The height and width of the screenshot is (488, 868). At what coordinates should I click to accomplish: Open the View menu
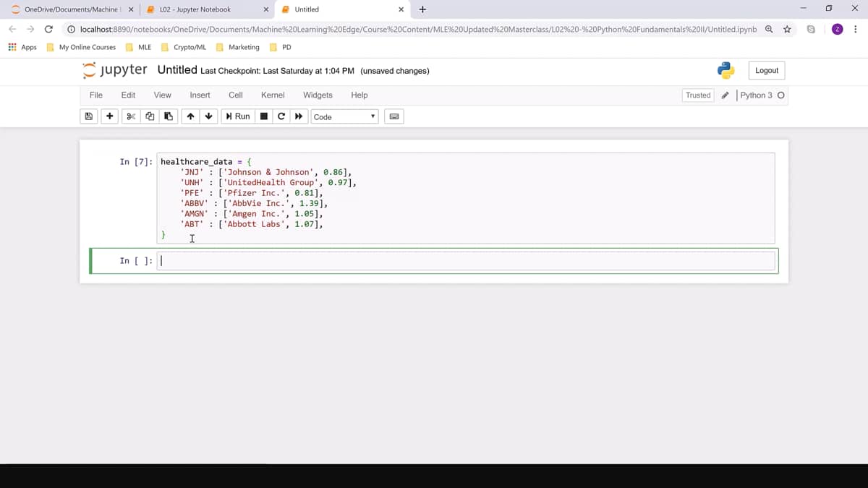163,95
